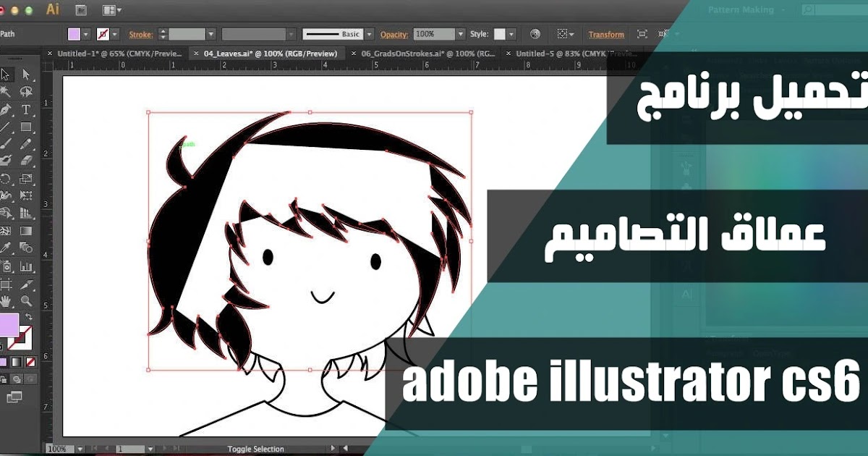Select the Paintbrush tool
The image size is (868, 456).
6,144
